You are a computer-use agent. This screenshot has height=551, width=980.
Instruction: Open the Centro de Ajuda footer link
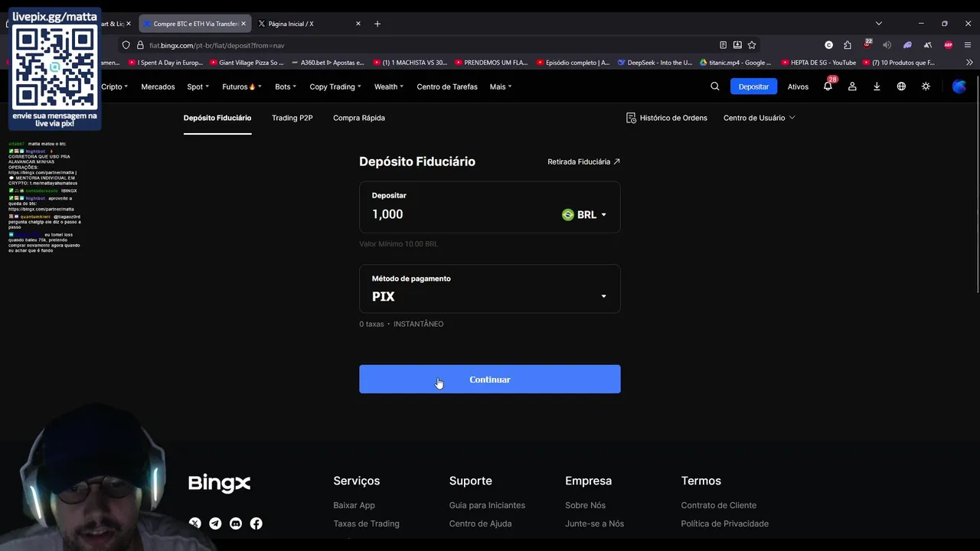click(x=480, y=523)
